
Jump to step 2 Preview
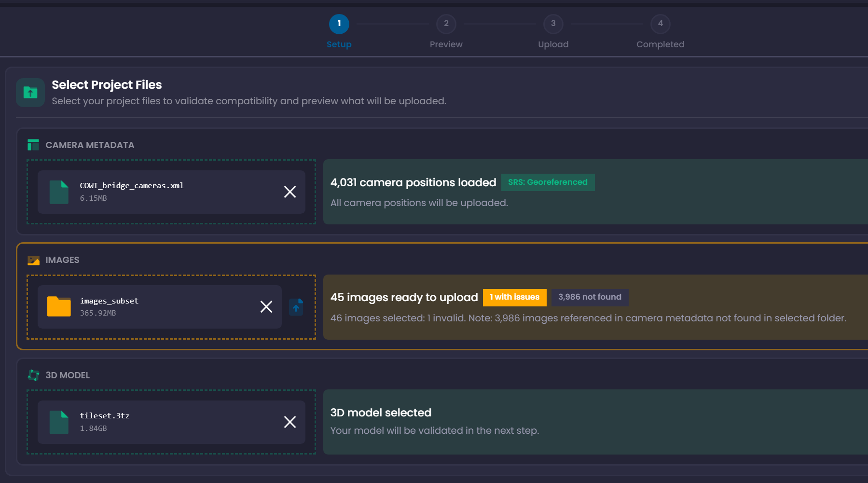(446, 24)
